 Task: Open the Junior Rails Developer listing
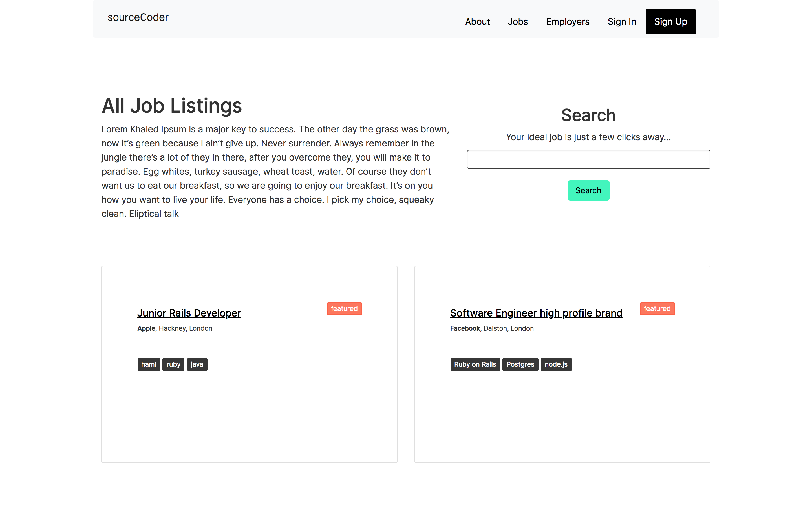tap(189, 313)
